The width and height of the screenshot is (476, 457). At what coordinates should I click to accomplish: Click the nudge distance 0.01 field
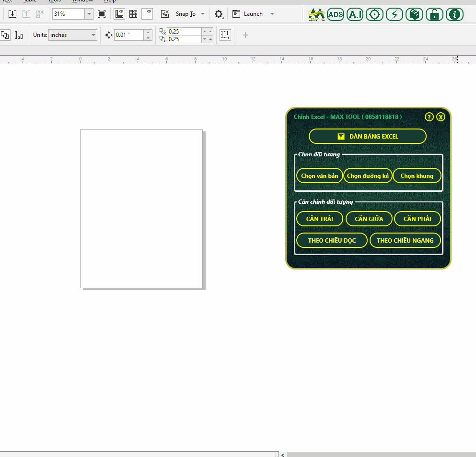128,35
